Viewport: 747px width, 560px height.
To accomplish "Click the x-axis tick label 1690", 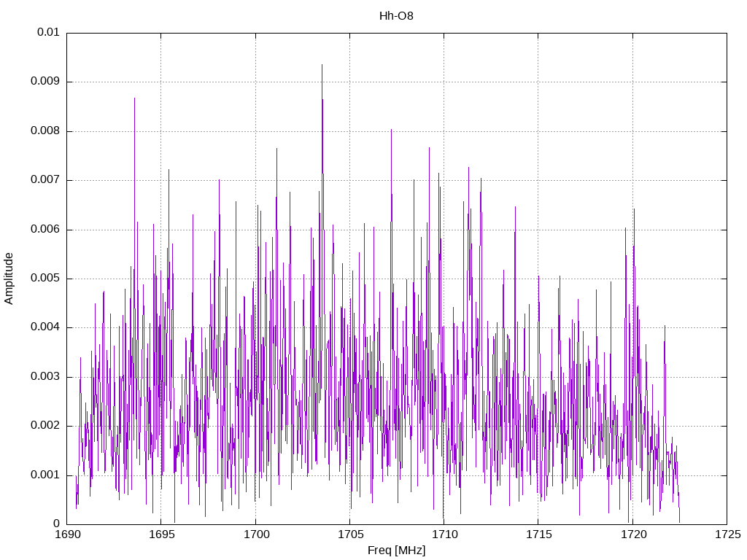I will [68, 534].
